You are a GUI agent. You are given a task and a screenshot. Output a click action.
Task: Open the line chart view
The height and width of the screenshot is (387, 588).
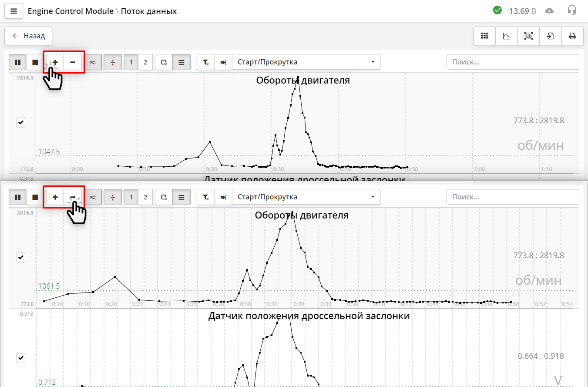(507, 36)
